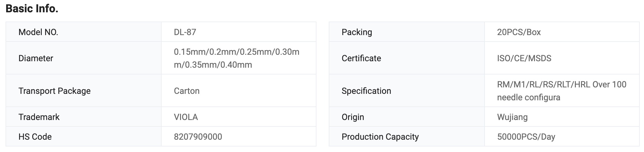The width and height of the screenshot is (644, 152).
Task: Click the ISO/CE/MSDS certificate value
Action: point(524,58)
